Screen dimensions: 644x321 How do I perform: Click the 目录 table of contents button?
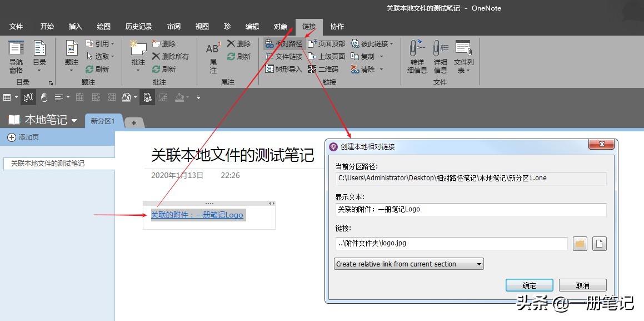point(39,57)
